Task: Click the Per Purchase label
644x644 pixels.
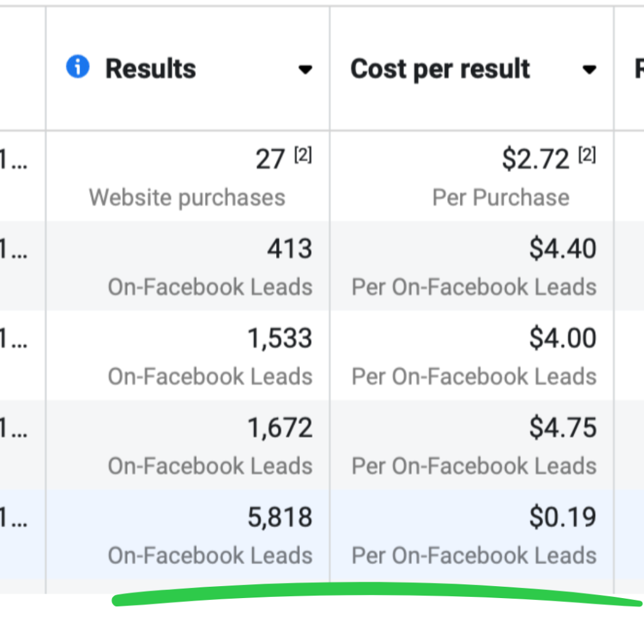Action: pyautogui.click(x=501, y=198)
